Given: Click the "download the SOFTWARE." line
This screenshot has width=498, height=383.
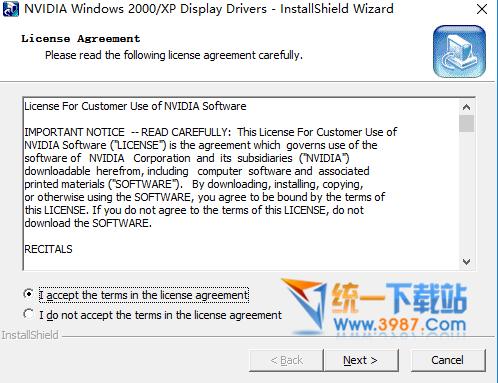Looking at the screenshot, I should click(88, 223).
